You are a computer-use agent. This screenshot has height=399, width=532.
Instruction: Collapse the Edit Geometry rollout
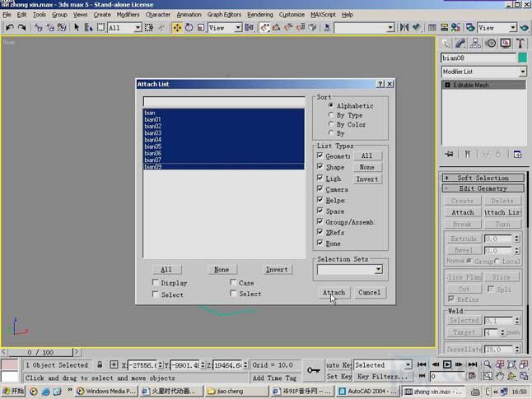[483, 188]
